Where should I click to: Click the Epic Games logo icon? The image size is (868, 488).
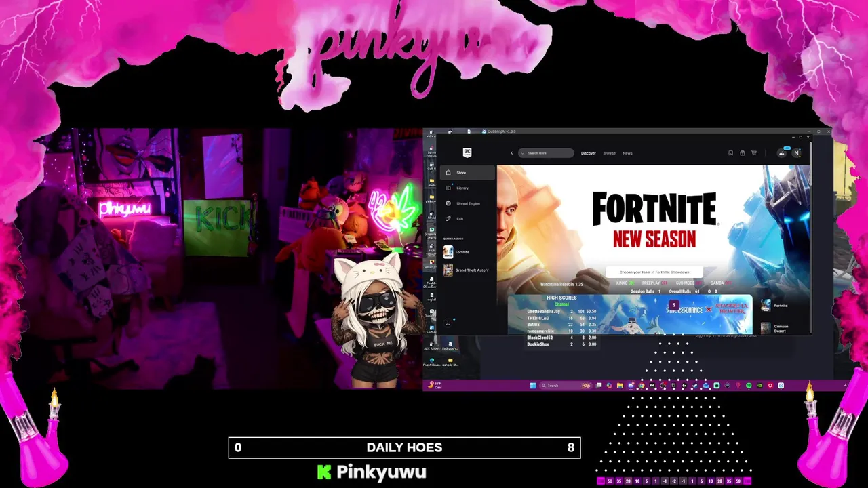467,152
